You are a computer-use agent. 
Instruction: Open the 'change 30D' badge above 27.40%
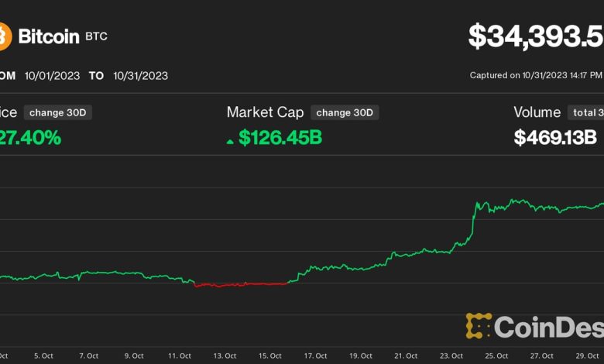point(58,112)
